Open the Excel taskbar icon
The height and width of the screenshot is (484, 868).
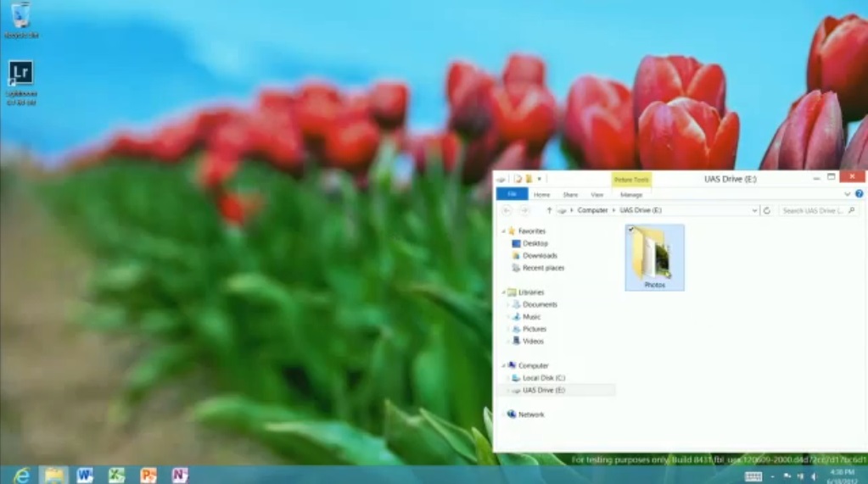(116, 476)
